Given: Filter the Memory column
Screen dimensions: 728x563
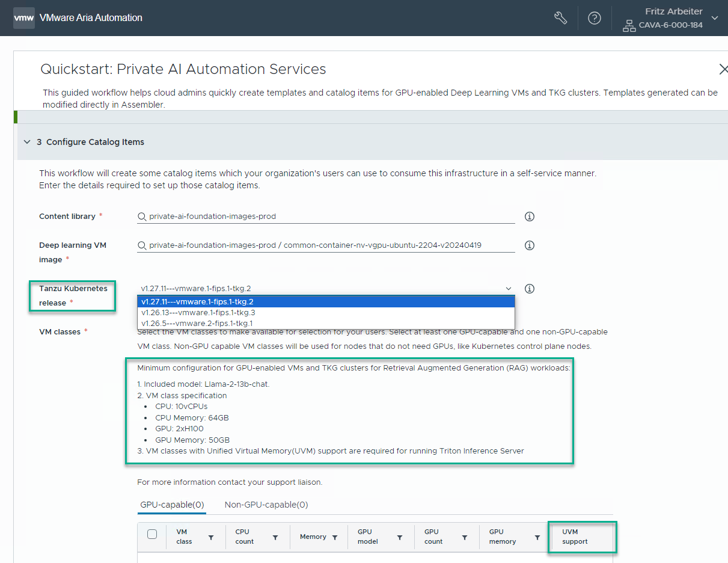Looking at the screenshot, I should (335, 538).
